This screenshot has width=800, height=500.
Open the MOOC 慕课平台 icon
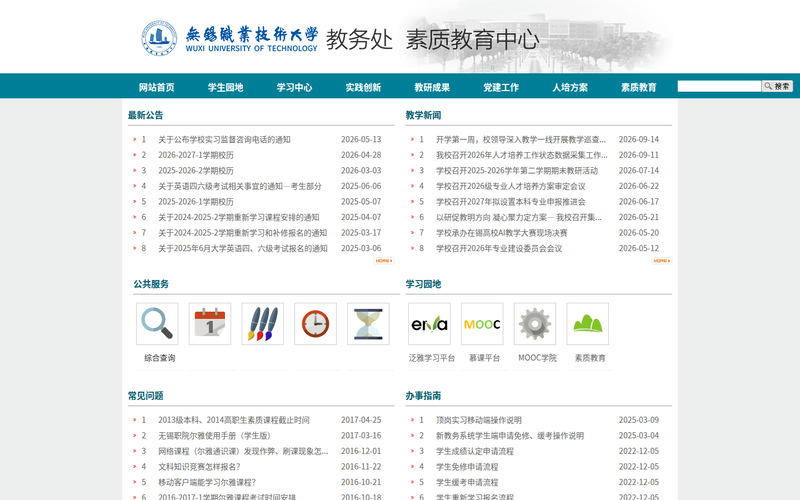(x=482, y=323)
